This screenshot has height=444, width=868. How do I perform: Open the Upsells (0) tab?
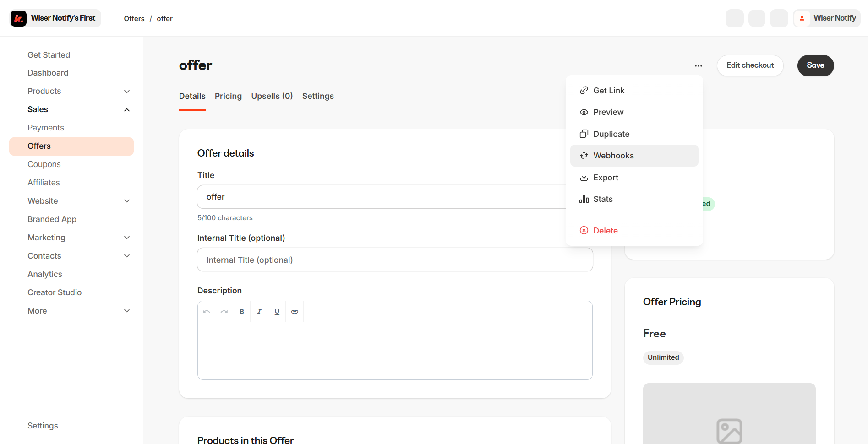(x=272, y=96)
